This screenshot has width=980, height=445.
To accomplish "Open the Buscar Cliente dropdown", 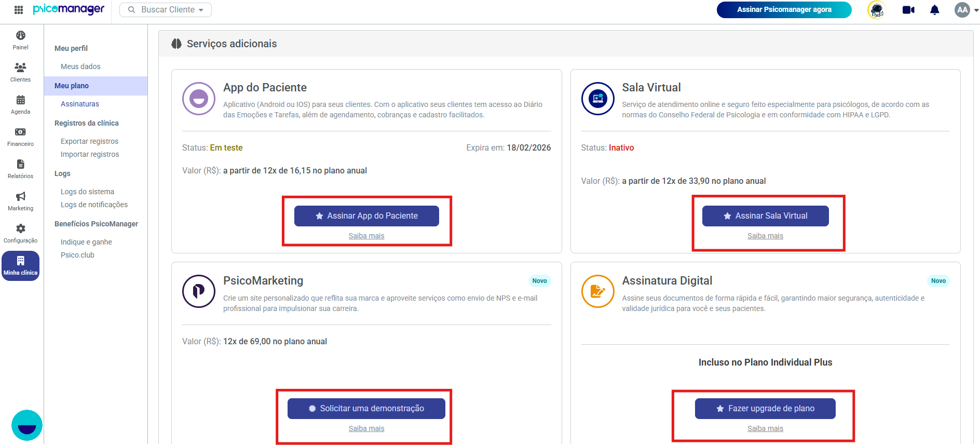I will pos(166,10).
